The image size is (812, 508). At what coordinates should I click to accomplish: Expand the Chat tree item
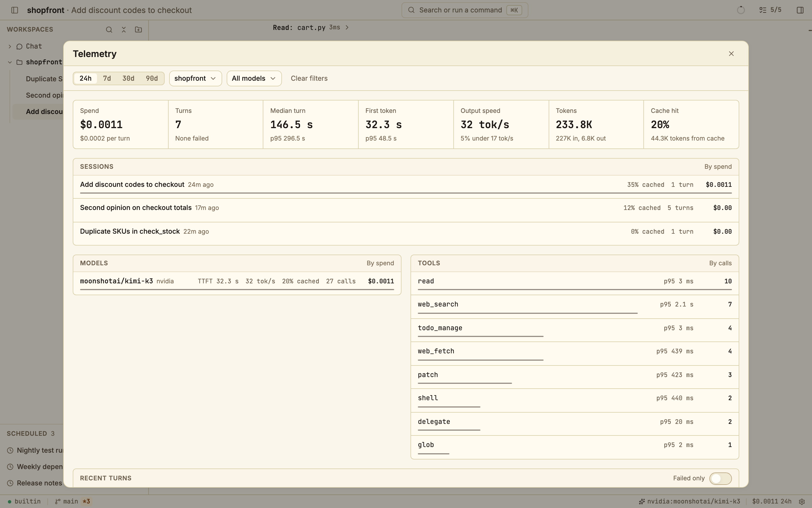point(10,46)
